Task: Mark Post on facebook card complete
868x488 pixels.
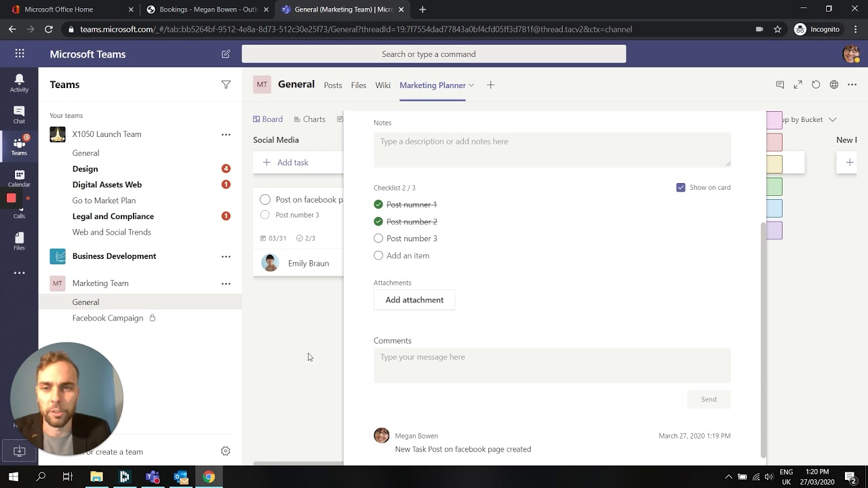Action: (265, 199)
